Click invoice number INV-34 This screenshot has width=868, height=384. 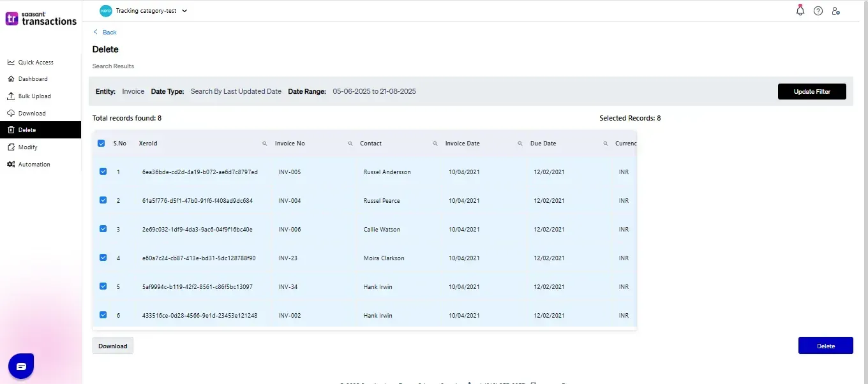[288, 287]
